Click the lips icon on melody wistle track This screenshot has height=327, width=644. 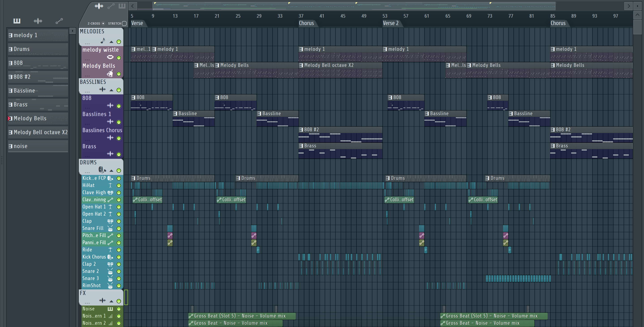(110, 57)
